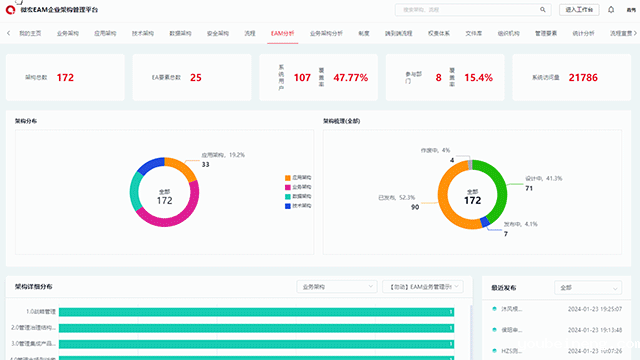Click the teal dot beside the 19:13:48 entry
The width and height of the screenshot is (640, 360).
(494, 330)
